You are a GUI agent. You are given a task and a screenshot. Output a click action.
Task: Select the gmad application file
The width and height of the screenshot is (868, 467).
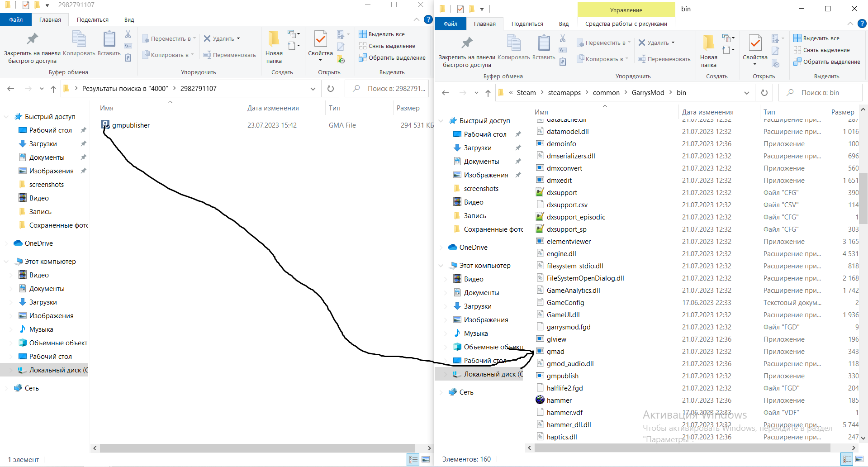555,352
